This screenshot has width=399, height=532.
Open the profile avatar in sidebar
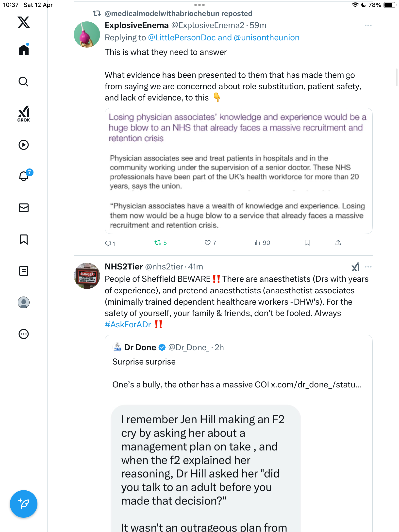pos(24,302)
